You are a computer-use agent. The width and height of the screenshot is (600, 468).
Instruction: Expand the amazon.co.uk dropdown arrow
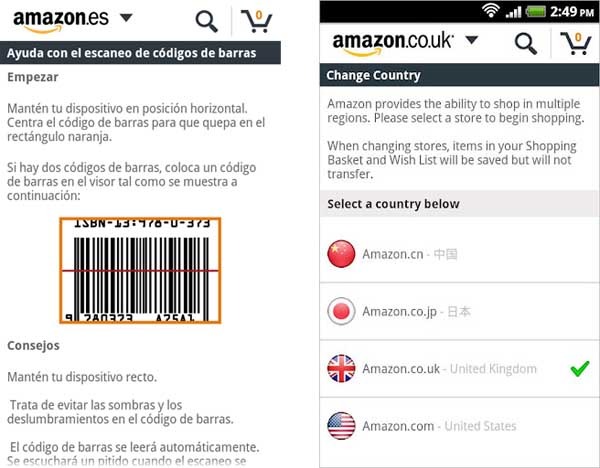pos(472,41)
